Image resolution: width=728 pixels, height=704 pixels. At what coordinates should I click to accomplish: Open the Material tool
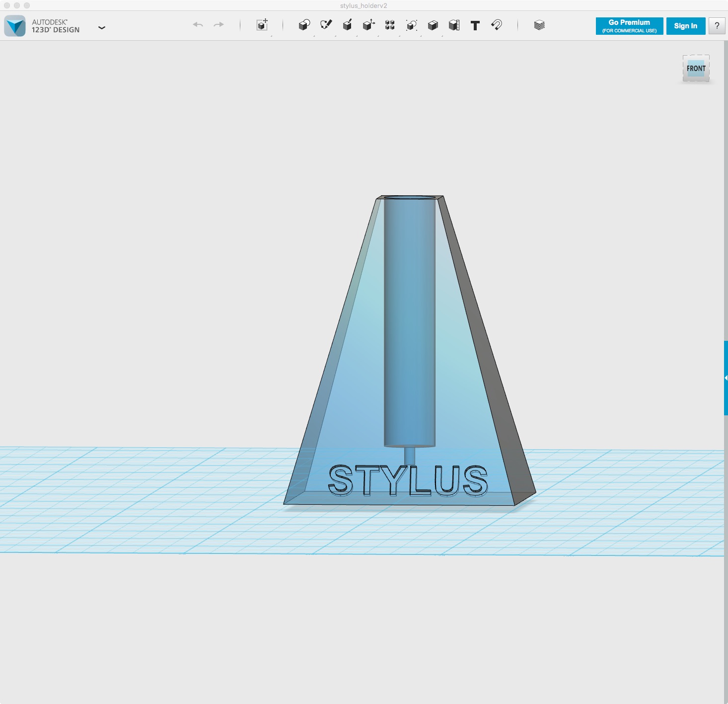(539, 25)
